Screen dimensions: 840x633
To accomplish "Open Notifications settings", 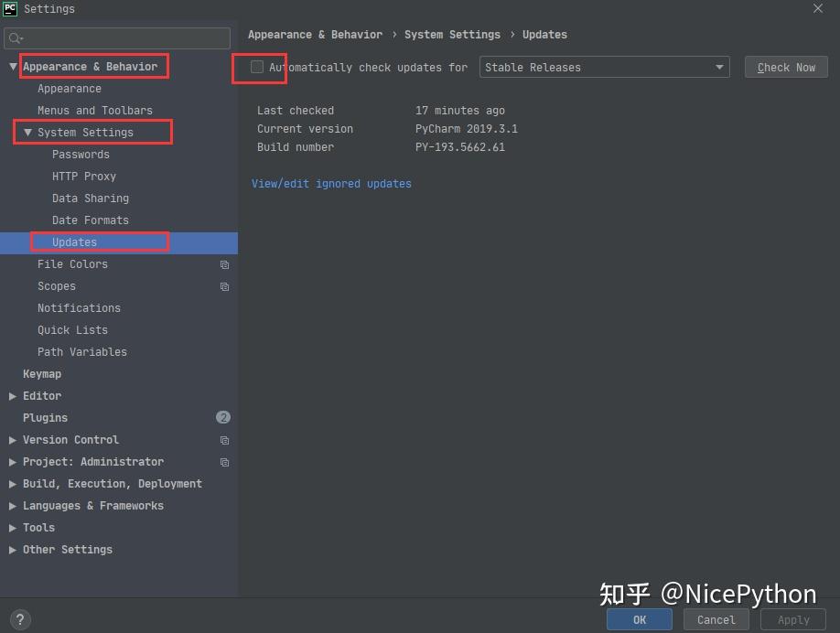I will pos(79,308).
